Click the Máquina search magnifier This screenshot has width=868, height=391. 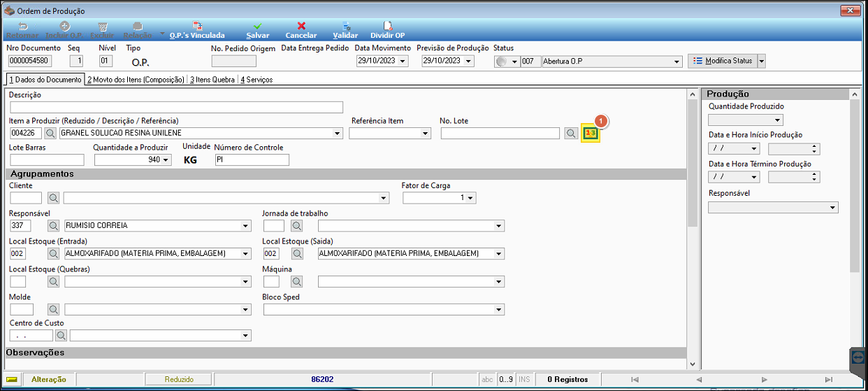click(297, 282)
